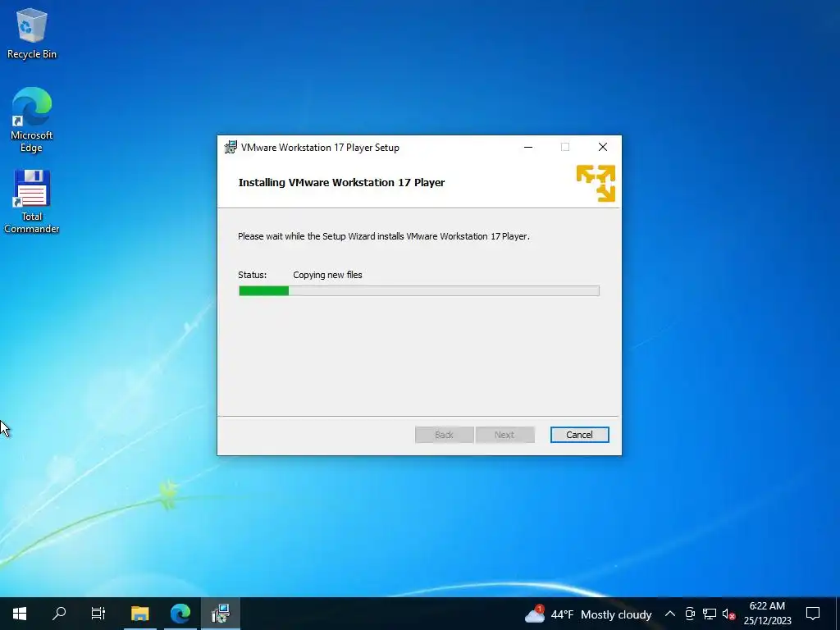Image resolution: width=840 pixels, height=630 pixels.
Task: Click the 'Status:' label
Action: pyautogui.click(x=253, y=275)
